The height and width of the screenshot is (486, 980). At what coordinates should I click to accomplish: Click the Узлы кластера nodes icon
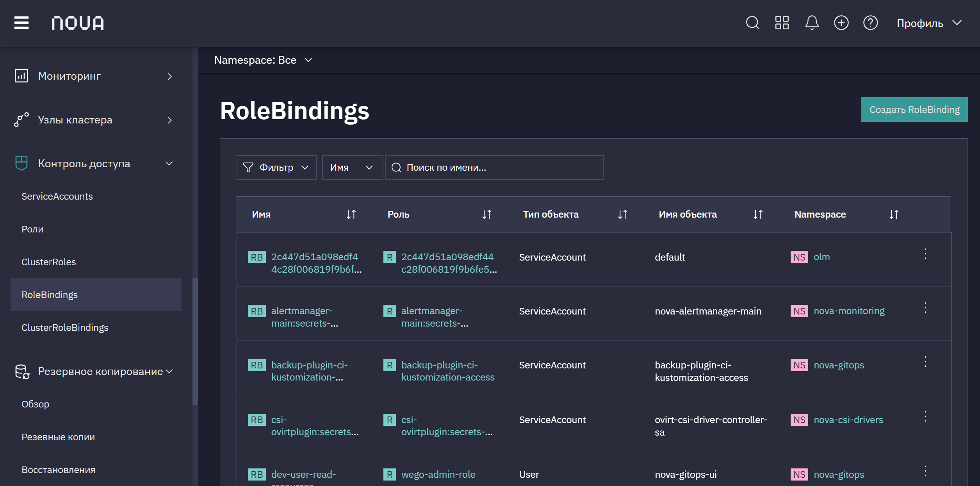[21, 120]
